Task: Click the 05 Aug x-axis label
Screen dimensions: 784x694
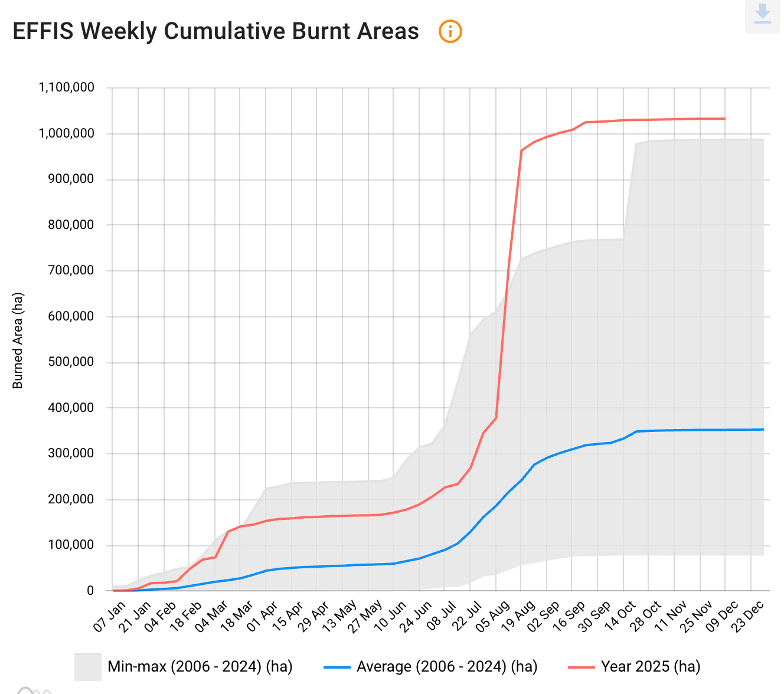Action: click(494, 616)
